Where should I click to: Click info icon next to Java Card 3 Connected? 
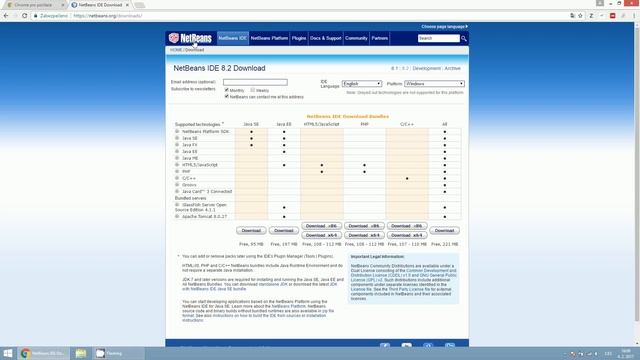177,191
